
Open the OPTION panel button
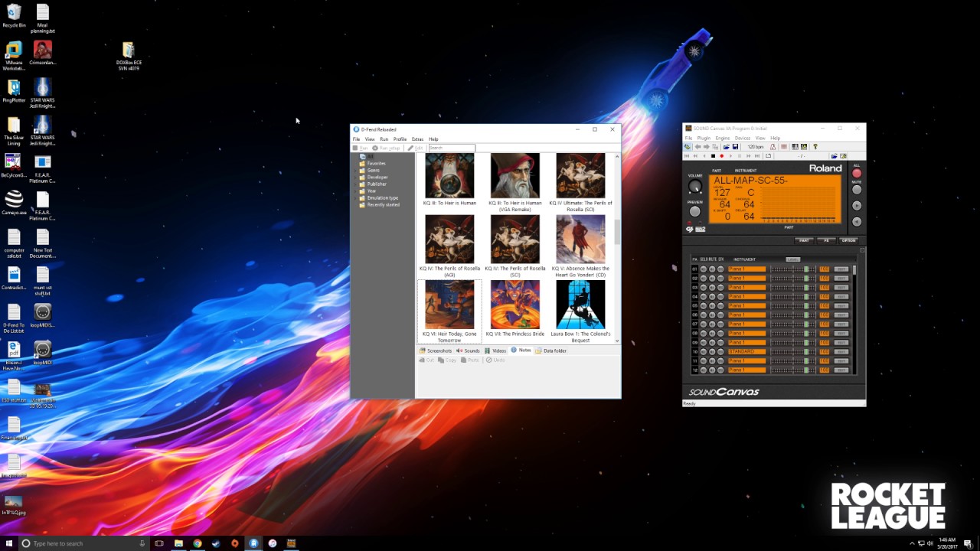coord(848,240)
